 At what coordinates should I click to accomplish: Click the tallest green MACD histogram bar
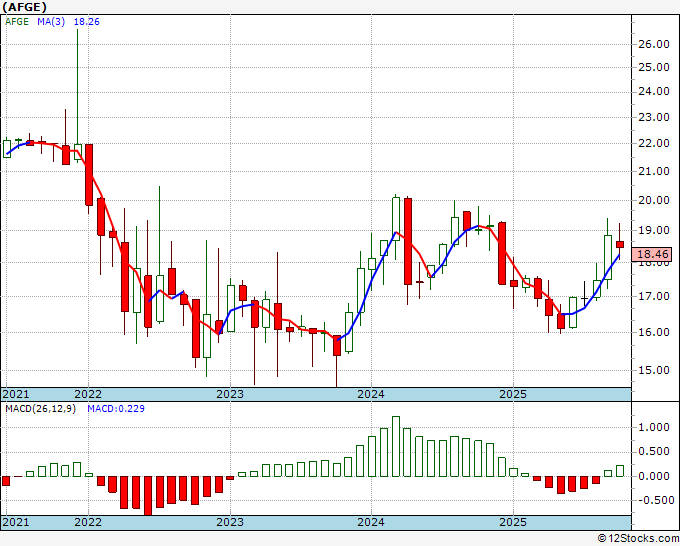point(396,447)
